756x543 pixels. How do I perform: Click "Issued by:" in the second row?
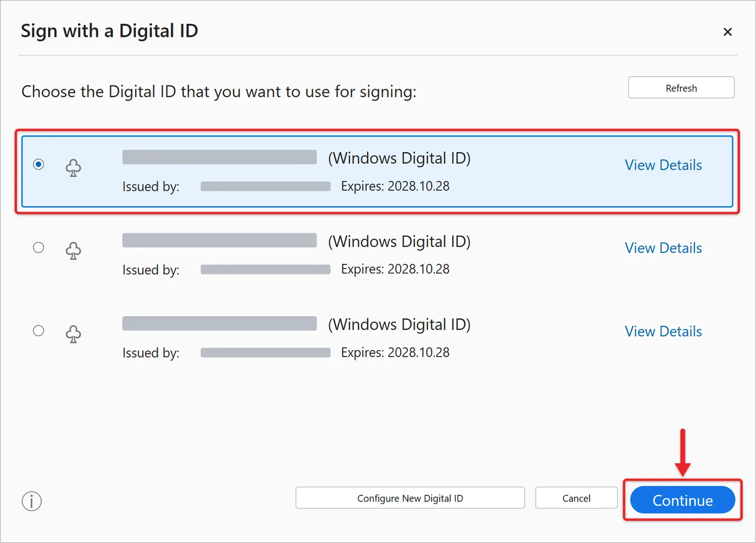(151, 270)
